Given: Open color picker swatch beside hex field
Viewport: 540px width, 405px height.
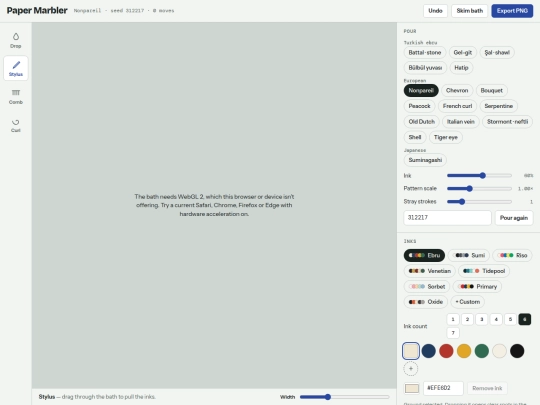Looking at the screenshot, I should pos(412,388).
